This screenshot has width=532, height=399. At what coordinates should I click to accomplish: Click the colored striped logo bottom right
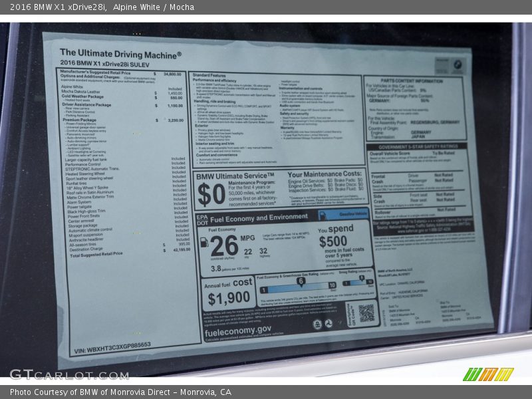tap(487, 374)
